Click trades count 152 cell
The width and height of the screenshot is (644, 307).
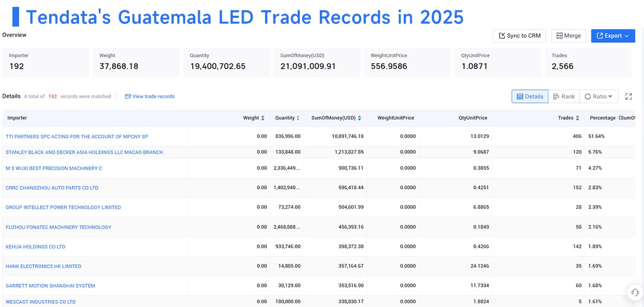[577, 188]
